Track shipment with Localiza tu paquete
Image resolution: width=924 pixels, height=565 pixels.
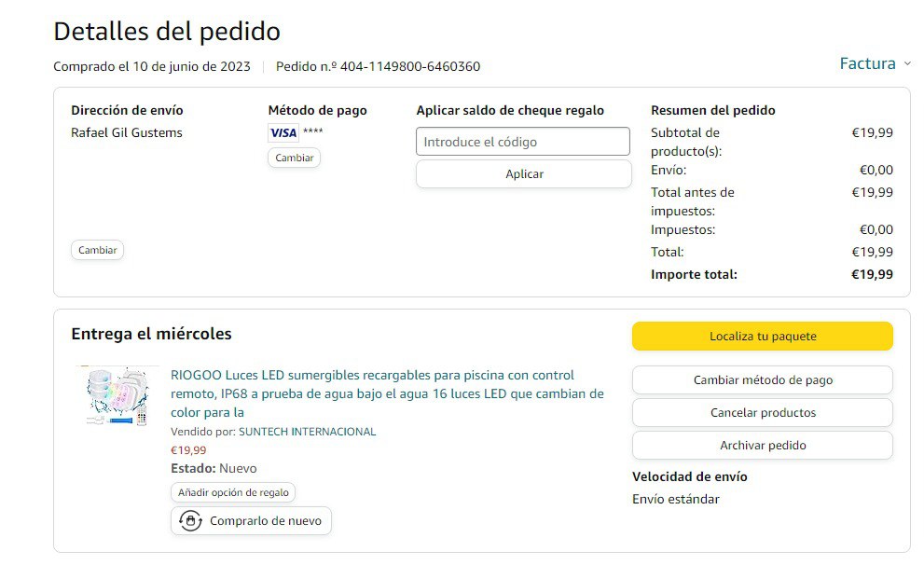[x=762, y=337]
